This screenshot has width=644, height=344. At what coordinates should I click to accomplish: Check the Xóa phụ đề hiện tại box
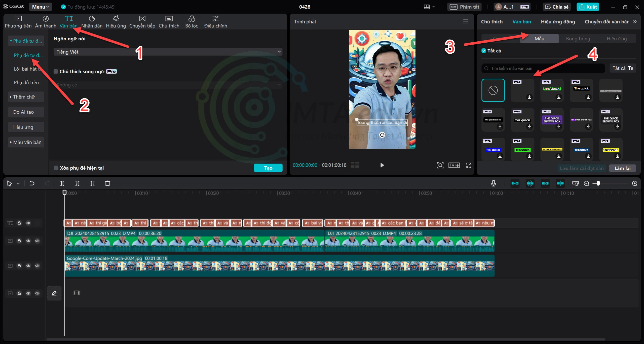coord(56,168)
